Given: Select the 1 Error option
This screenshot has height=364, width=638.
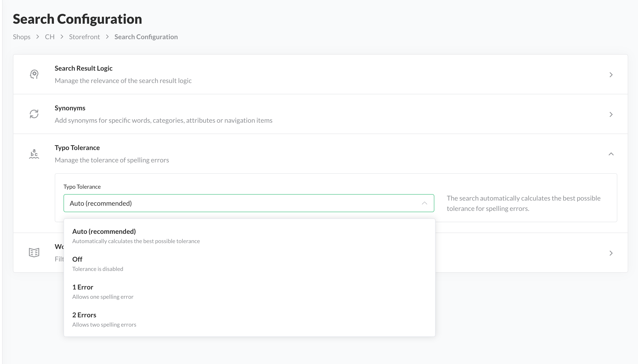Looking at the screenshot, I should click(x=83, y=287).
